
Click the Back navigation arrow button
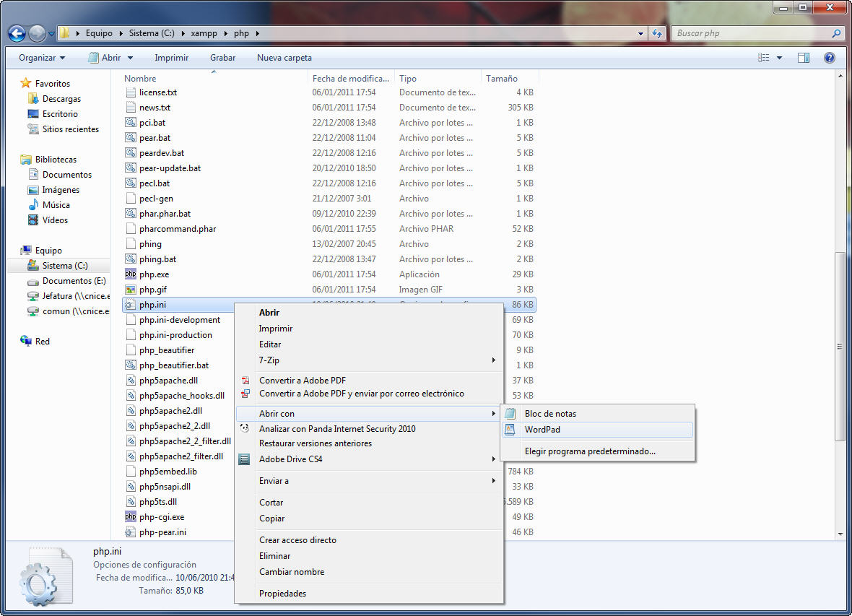(17, 33)
